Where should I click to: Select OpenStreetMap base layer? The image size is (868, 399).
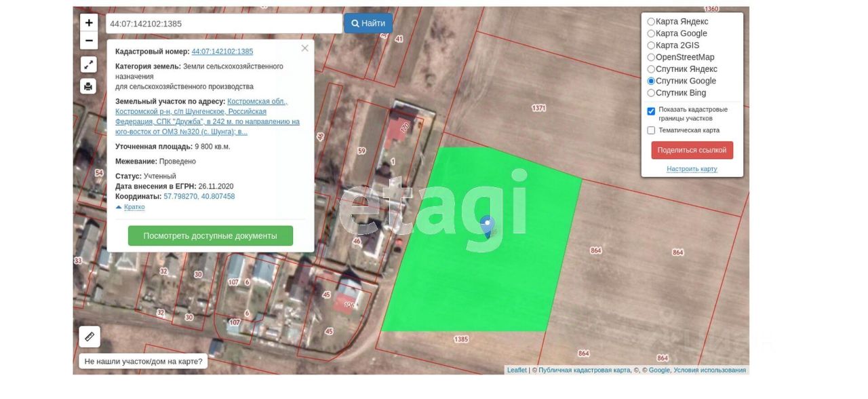(x=651, y=57)
